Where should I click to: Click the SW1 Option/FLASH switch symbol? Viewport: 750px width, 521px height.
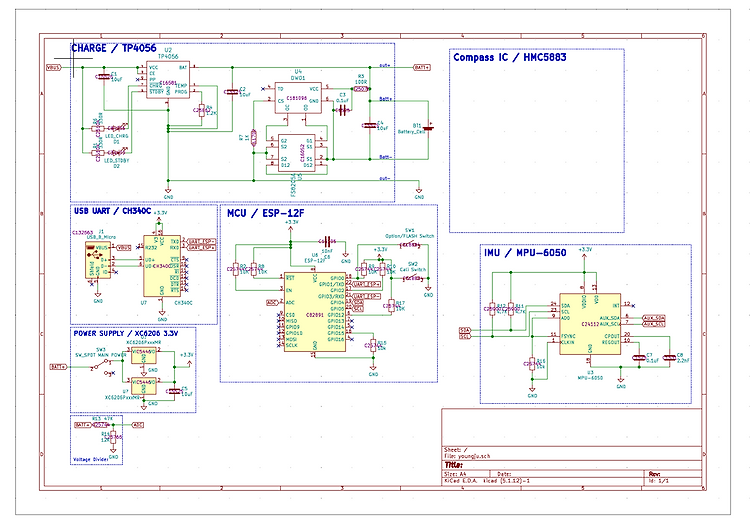pos(410,245)
